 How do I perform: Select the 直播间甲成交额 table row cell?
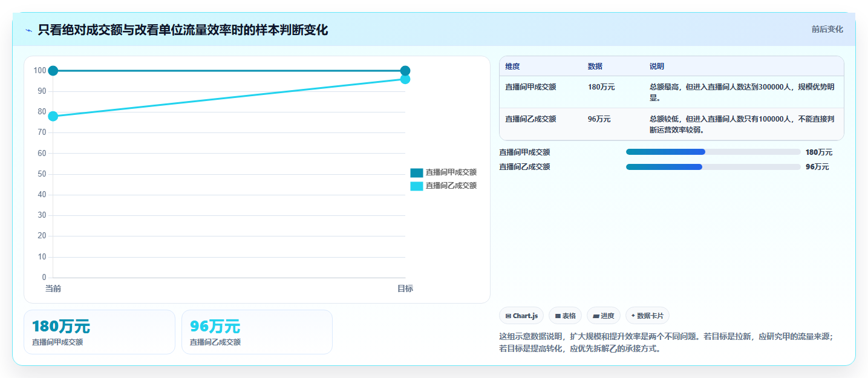click(530, 87)
